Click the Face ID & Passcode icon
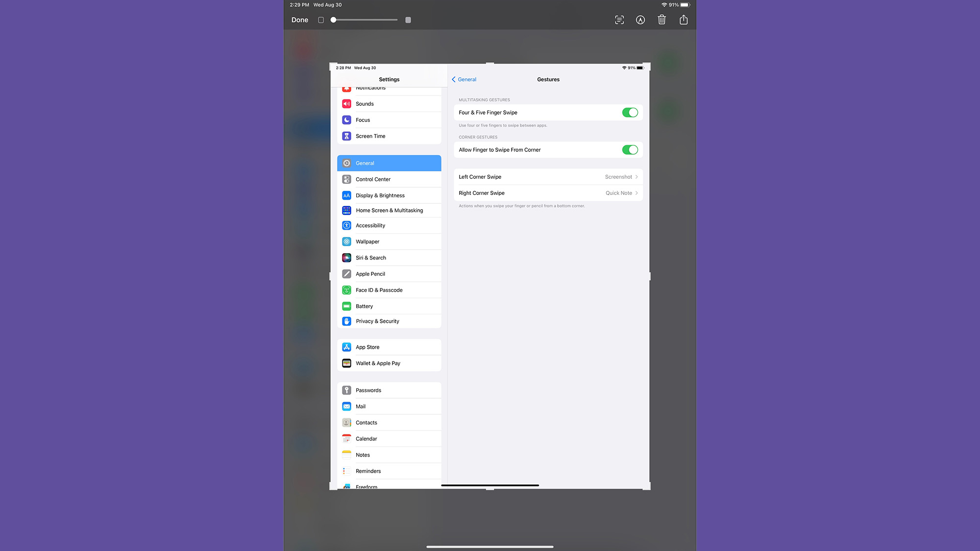Image resolution: width=980 pixels, height=551 pixels. 346,290
